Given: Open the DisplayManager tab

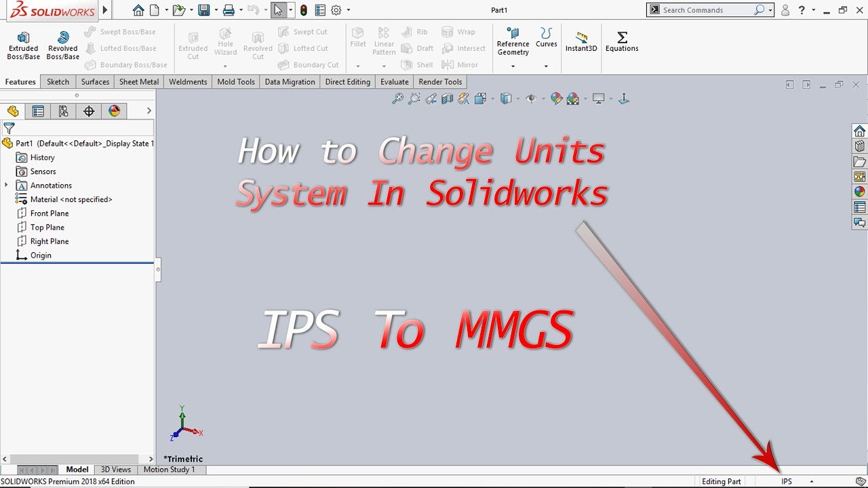Looking at the screenshot, I should point(114,111).
